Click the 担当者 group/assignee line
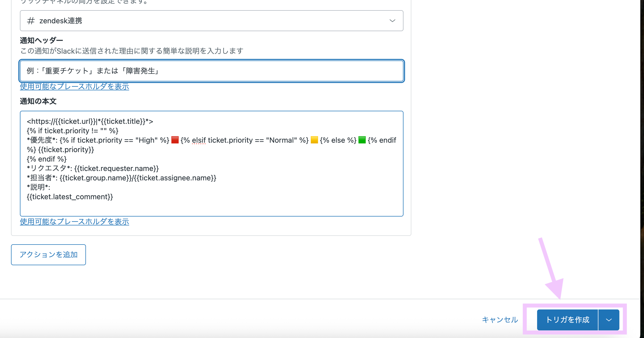The width and height of the screenshot is (644, 338). click(x=122, y=178)
